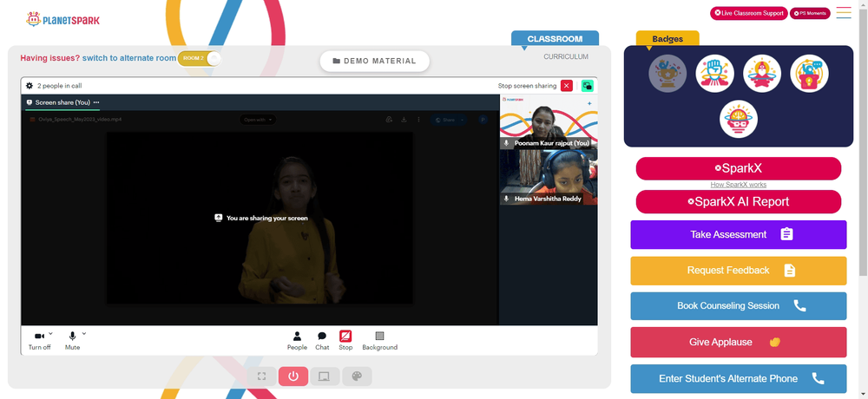
Task: Click Take Assessment button
Action: (739, 235)
